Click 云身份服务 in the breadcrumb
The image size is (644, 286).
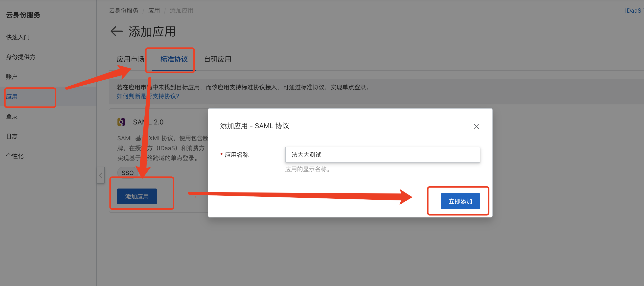tap(123, 10)
